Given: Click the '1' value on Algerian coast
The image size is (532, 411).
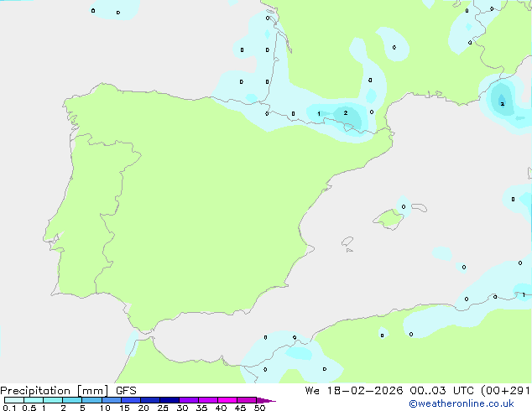Looking at the screenshot, I should point(524,294).
